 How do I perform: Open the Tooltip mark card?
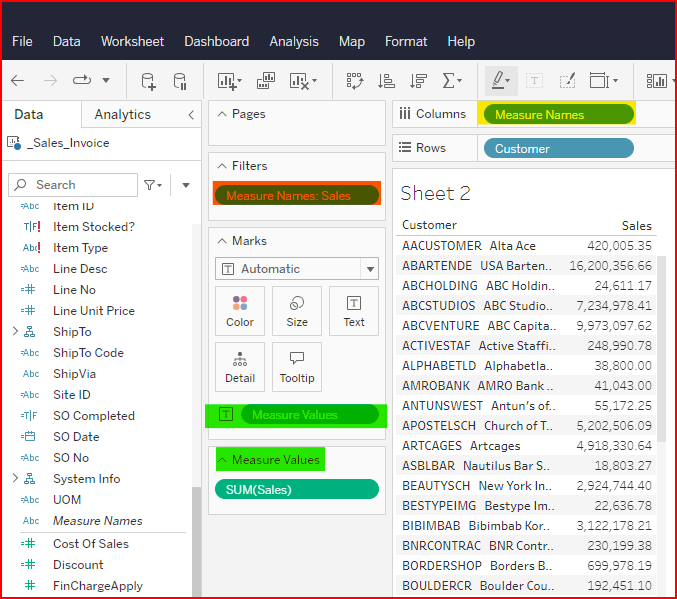(297, 366)
